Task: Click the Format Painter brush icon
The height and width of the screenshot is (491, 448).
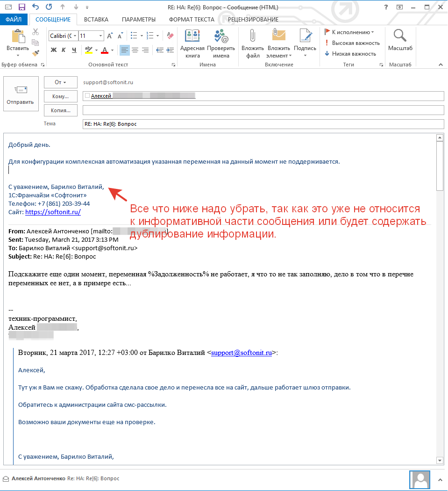Action: click(x=36, y=53)
